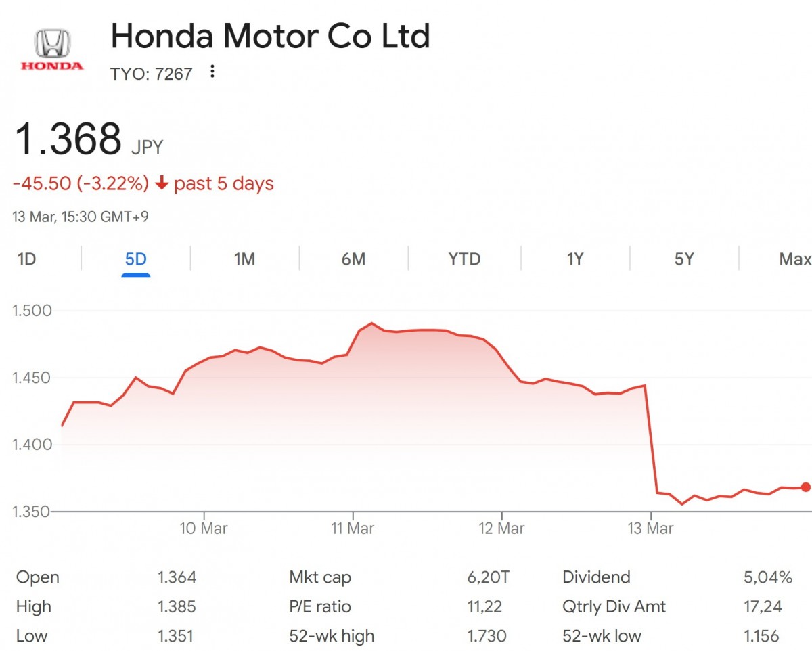Click the red downward arrow indicator

point(162,183)
